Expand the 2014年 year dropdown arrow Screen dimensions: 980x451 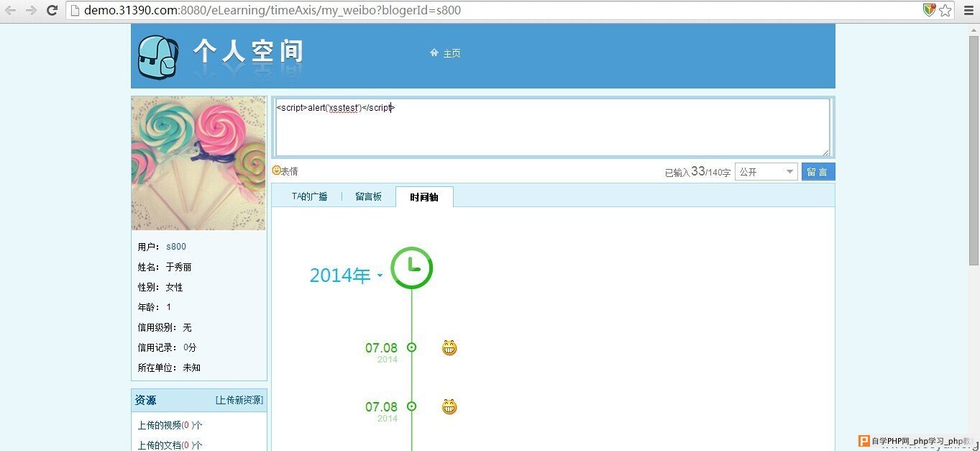pos(380,275)
